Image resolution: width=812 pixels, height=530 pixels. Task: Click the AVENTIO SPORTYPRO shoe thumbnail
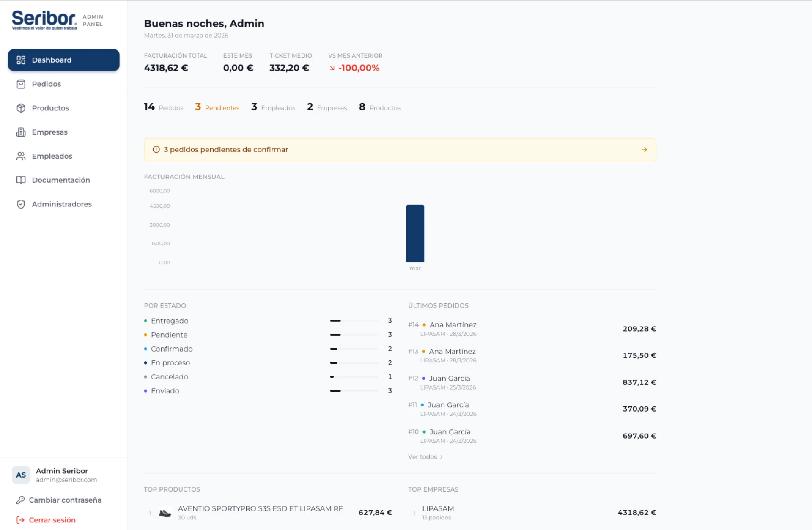click(165, 513)
